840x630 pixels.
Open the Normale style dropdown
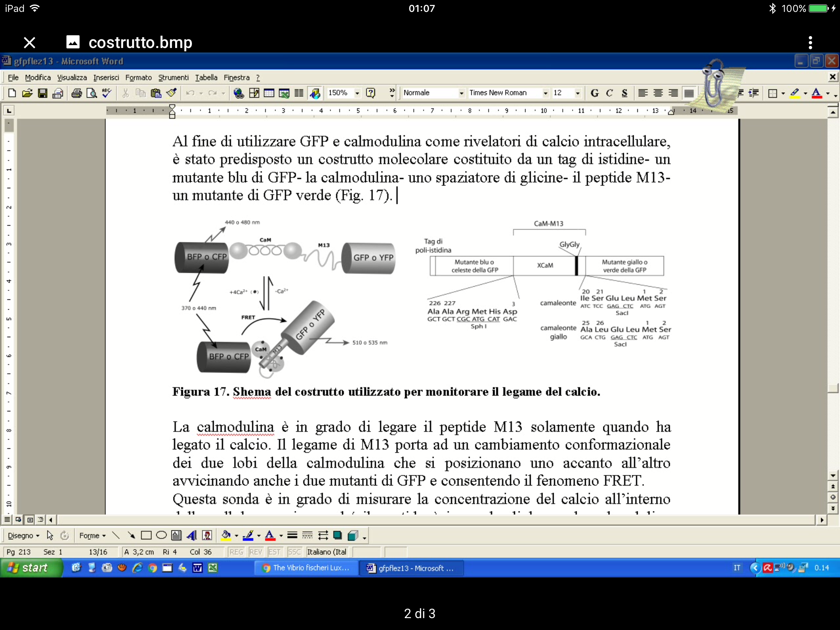(461, 93)
